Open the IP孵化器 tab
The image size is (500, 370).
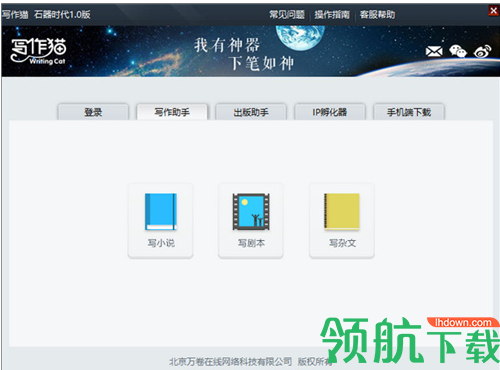tap(330, 112)
